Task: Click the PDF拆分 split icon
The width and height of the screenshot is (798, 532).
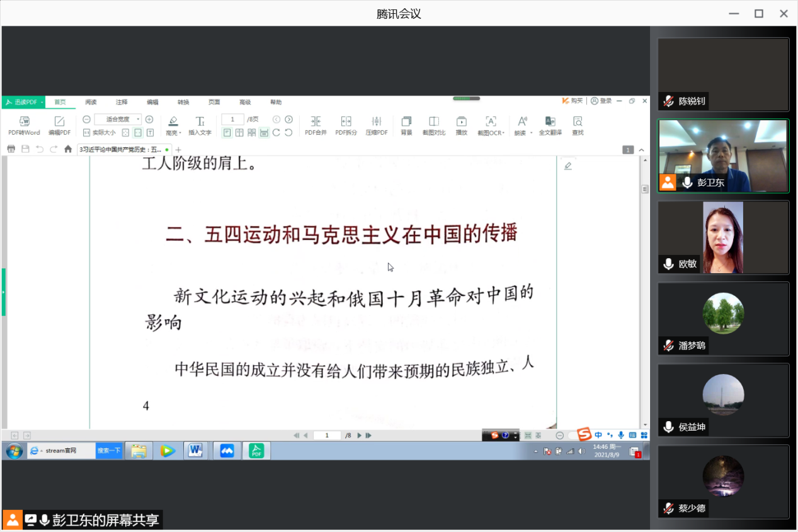Action: point(346,122)
